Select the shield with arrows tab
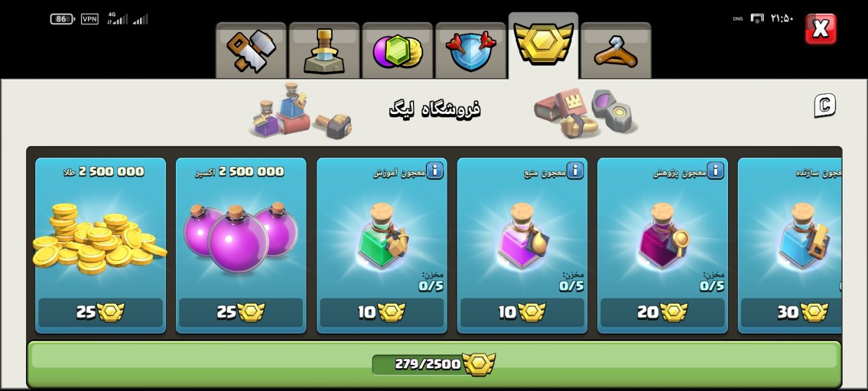Image resolution: width=868 pixels, height=391 pixels. click(x=471, y=51)
